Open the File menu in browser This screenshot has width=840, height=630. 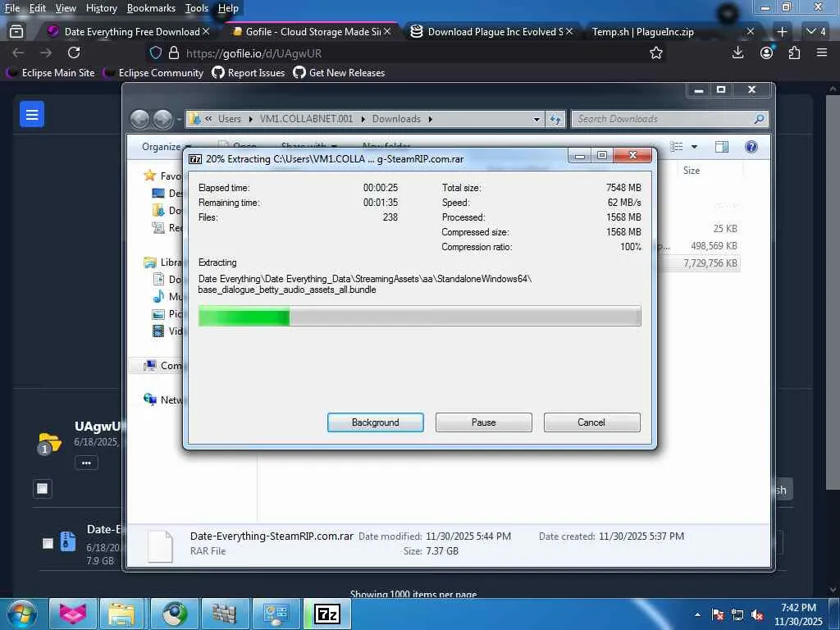(x=11, y=8)
